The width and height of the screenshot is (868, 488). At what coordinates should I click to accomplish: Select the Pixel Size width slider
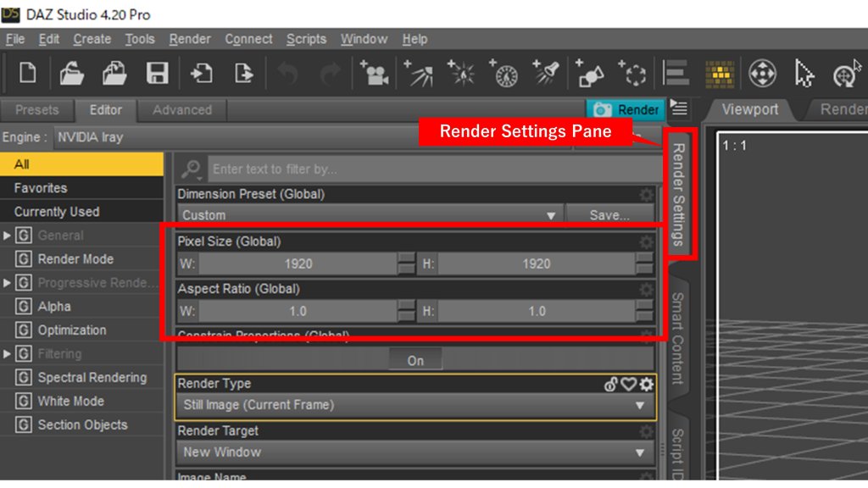point(298,264)
